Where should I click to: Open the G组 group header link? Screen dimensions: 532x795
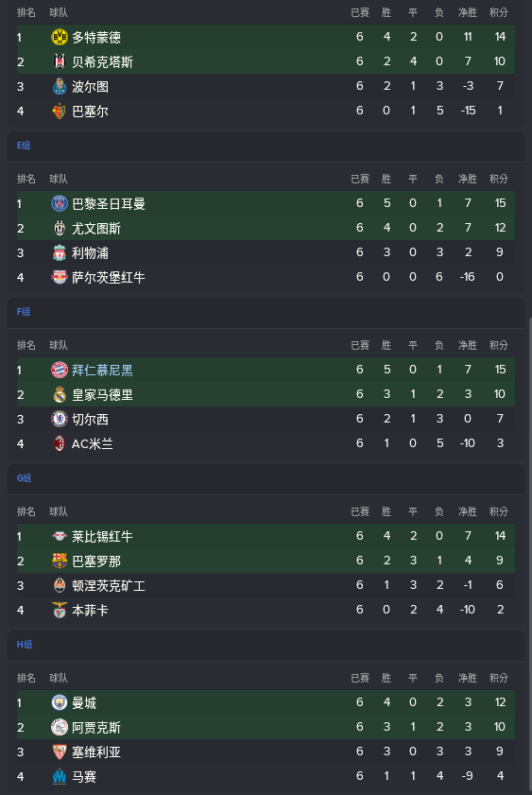[x=24, y=478]
